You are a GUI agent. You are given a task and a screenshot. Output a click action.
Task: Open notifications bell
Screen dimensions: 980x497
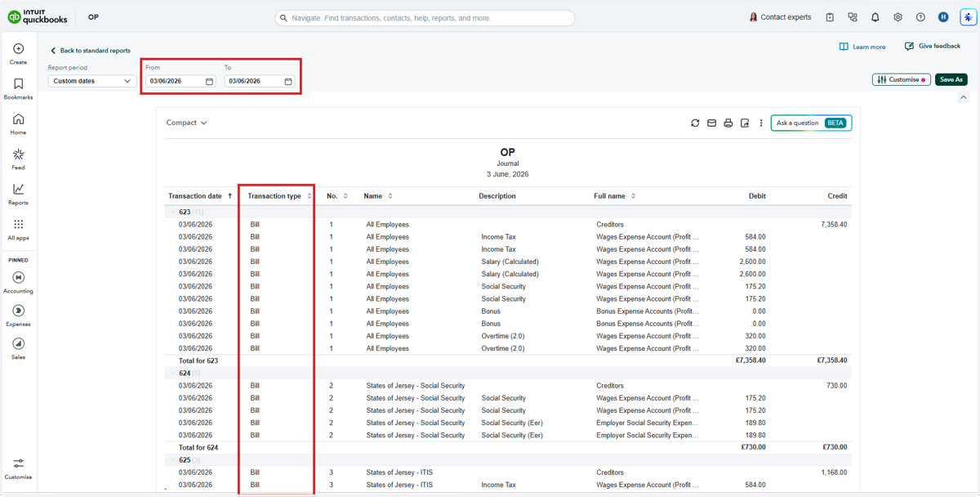(x=875, y=17)
